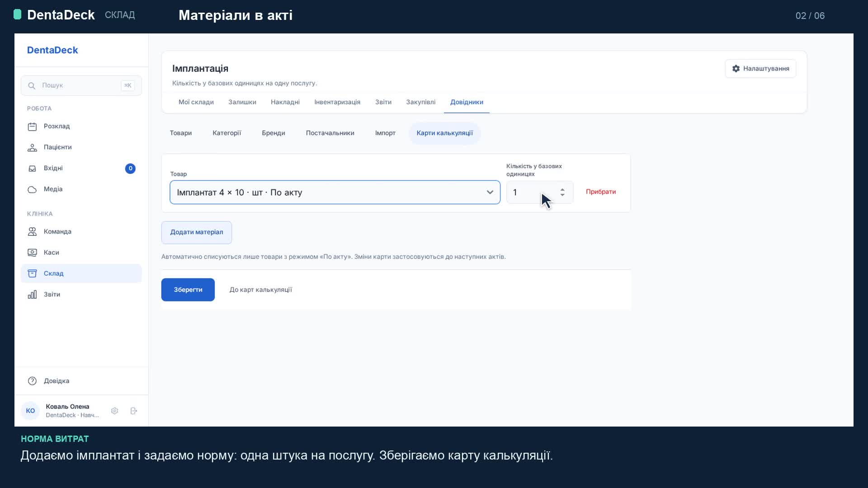Screen dimensions: 868x488
Task: Expand the Товар product dropdown
Action: pyautogui.click(x=335, y=192)
